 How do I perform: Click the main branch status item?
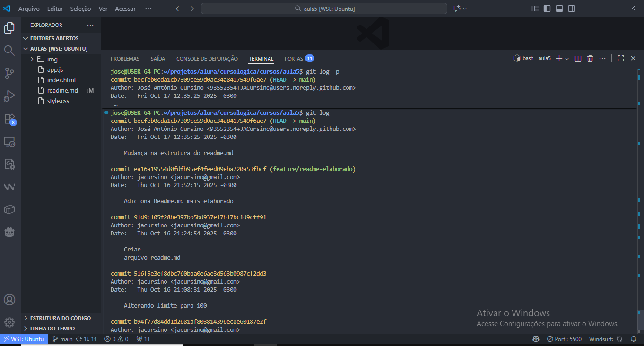pos(63,339)
